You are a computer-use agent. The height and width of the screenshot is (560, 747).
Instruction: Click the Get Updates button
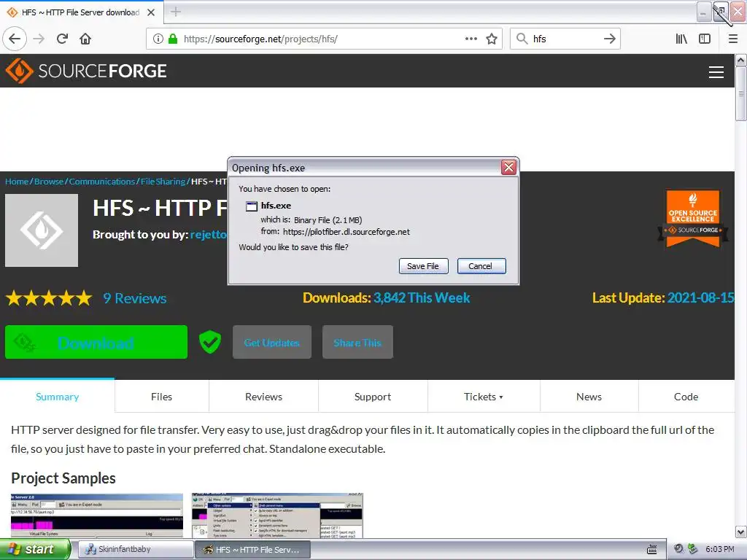(x=272, y=342)
